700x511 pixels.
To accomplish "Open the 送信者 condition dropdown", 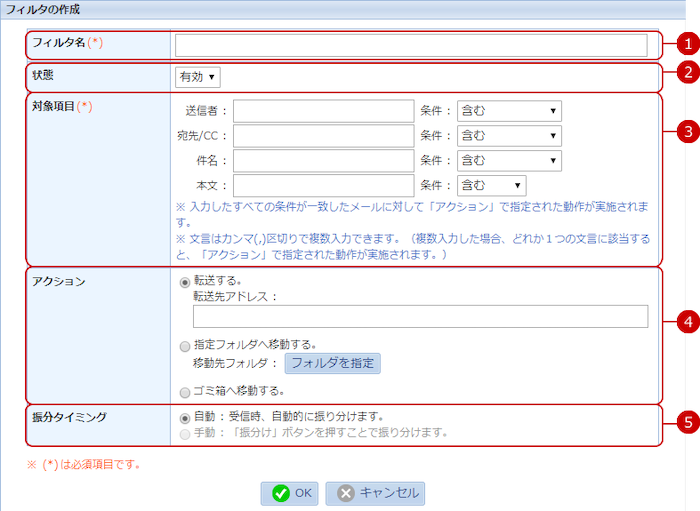I will click(508, 111).
